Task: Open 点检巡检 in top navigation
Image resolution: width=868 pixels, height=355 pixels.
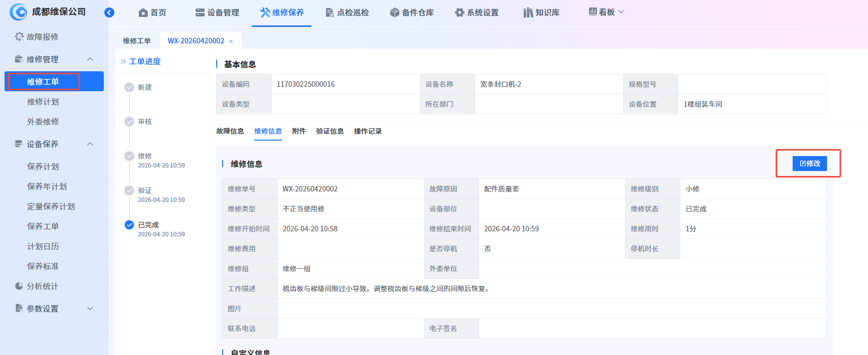Action: pyautogui.click(x=353, y=12)
